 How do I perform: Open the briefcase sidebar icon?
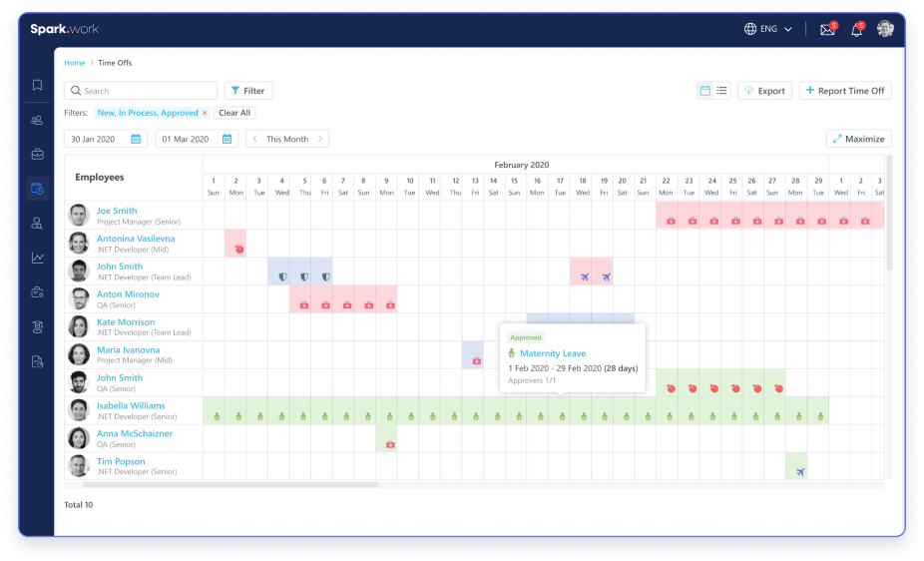coord(37,155)
